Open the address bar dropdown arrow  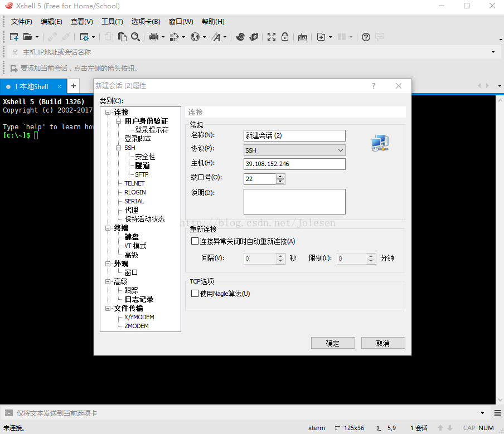tap(493, 52)
